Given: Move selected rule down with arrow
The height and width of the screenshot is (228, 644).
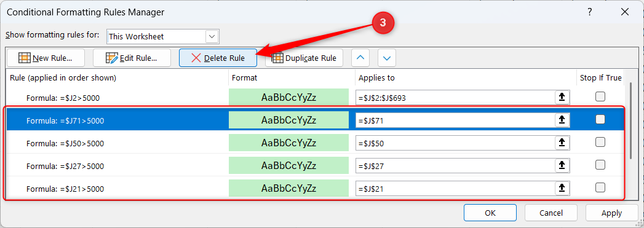Looking at the screenshot, I should [387, 58].
